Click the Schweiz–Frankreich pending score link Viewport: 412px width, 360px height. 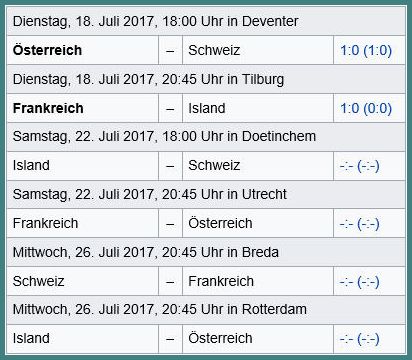tap(359, 282)
